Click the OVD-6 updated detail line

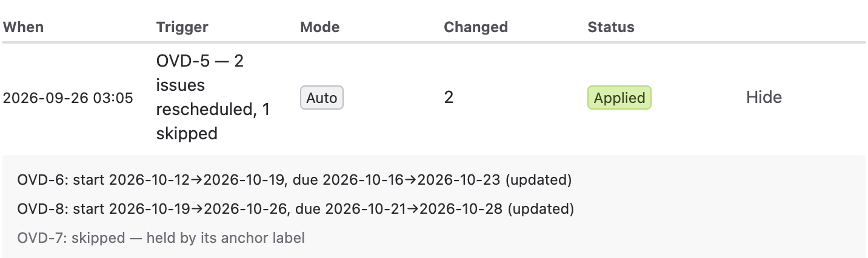click(x=295, y=180)
